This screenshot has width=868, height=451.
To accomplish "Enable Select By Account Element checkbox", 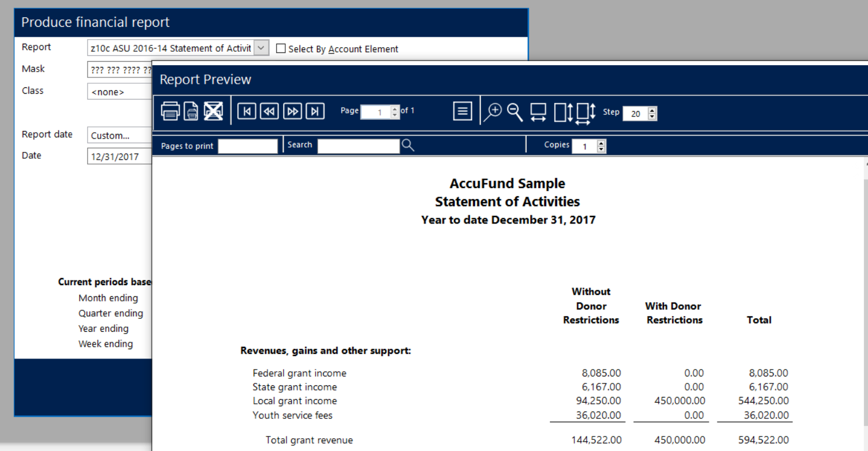I will click(x=281, y=49).
